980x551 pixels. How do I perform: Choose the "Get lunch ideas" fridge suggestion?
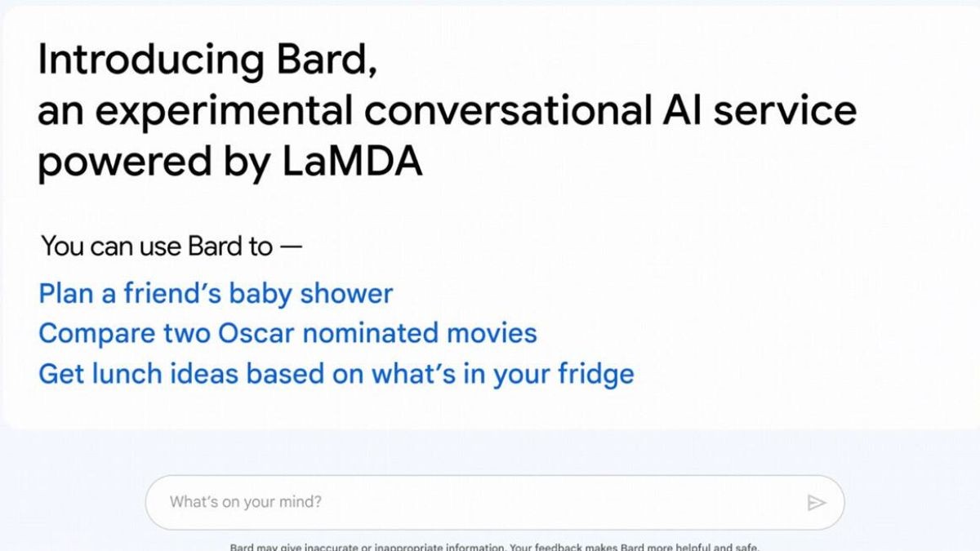336,374
